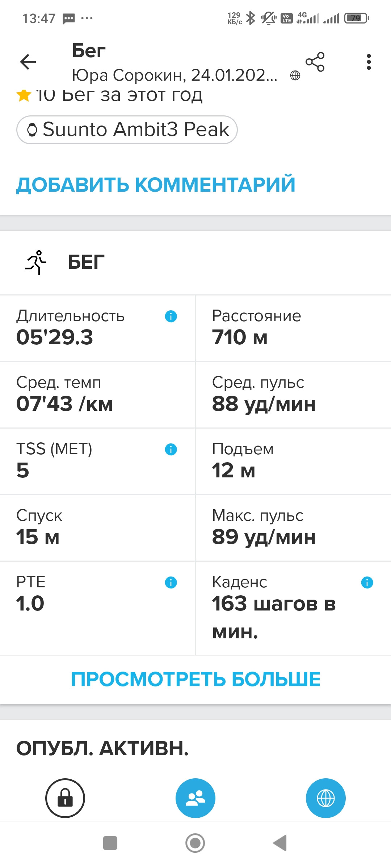Image resolution: width=391 pixels, height=868 pixels.
Task: Tap Android home circle button
Action: 195,843
